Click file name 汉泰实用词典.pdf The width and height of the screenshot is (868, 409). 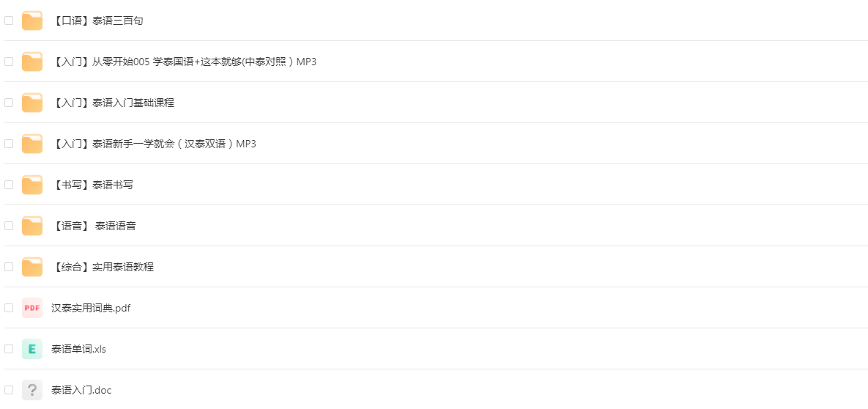click(x=91, y=308)
